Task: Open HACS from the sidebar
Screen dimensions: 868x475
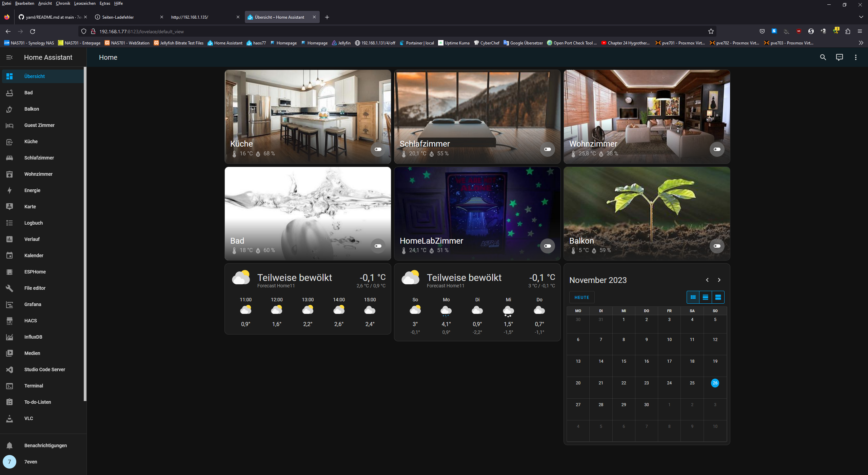Action: 31,321
